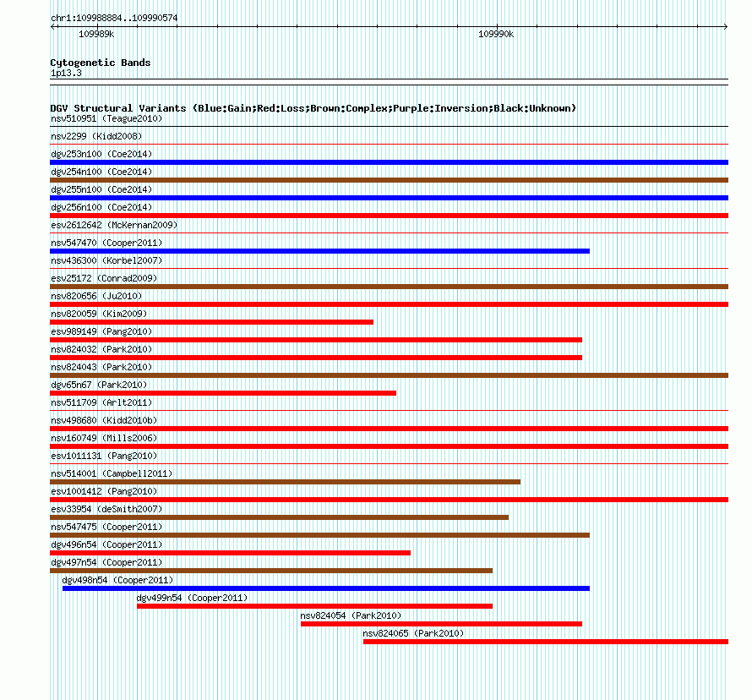This screenshot has width=752, height=700.
Task: Click nsv824054 (Park2010) label
Action: pos(351,615)
